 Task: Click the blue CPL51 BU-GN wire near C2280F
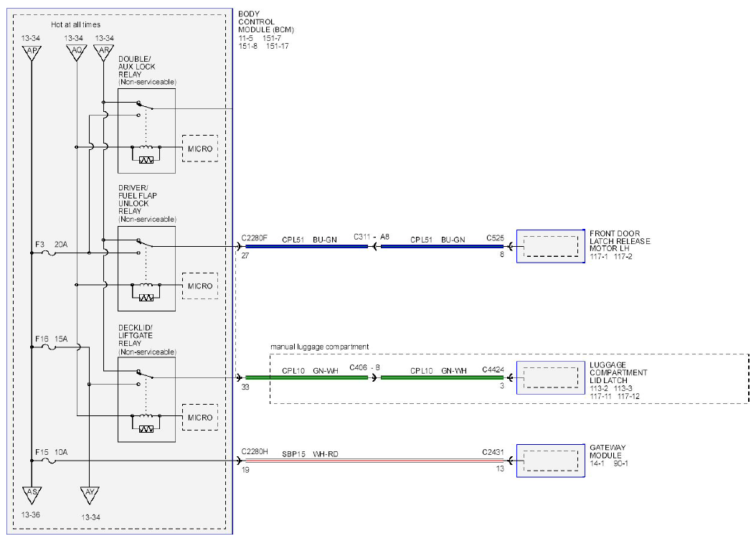(x=307, y=246)
